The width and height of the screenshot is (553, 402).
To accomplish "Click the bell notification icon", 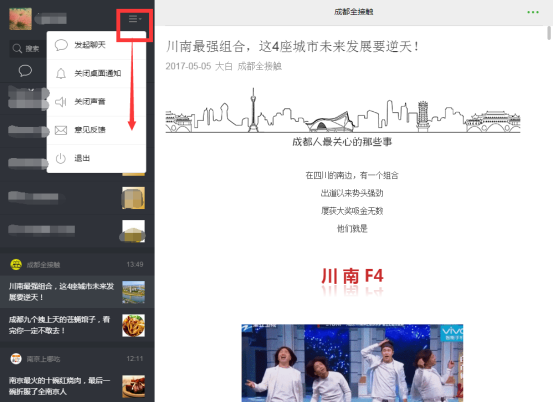I will [x=61, y=73].
